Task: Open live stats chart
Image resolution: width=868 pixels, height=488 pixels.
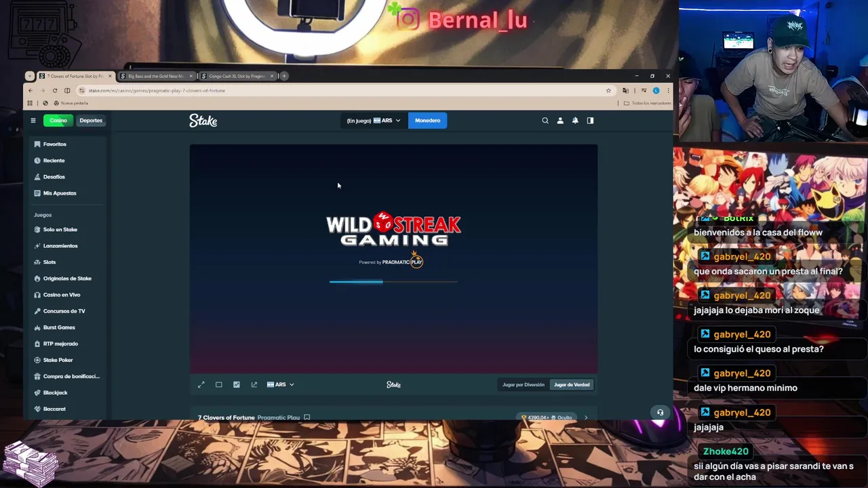Action: [237, 385]
